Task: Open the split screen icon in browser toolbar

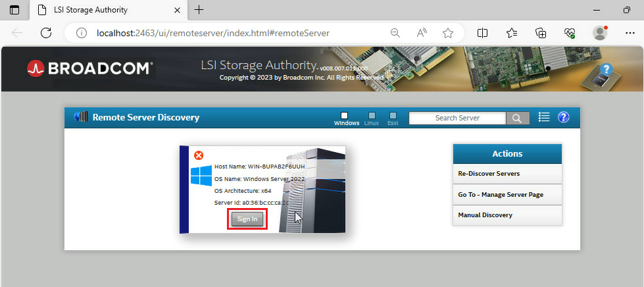Action: [482, 33]
